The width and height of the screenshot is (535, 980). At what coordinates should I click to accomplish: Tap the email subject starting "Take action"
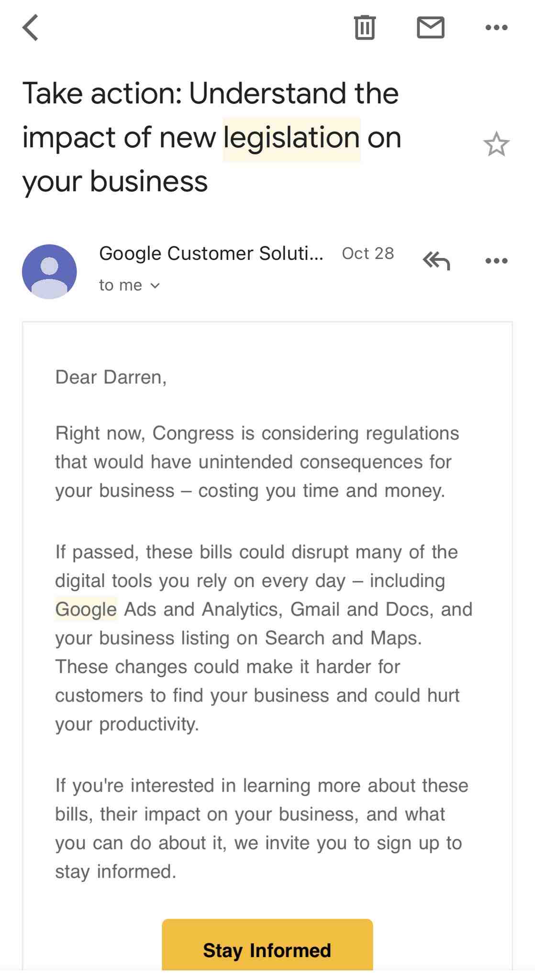(x=211, y=137)
